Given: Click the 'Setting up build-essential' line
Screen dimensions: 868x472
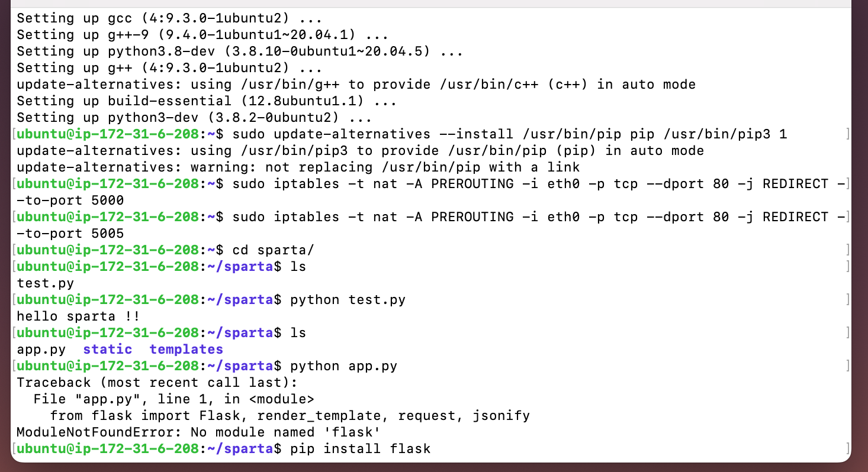Looking at the screenshot, I should (x=206, y=101).
